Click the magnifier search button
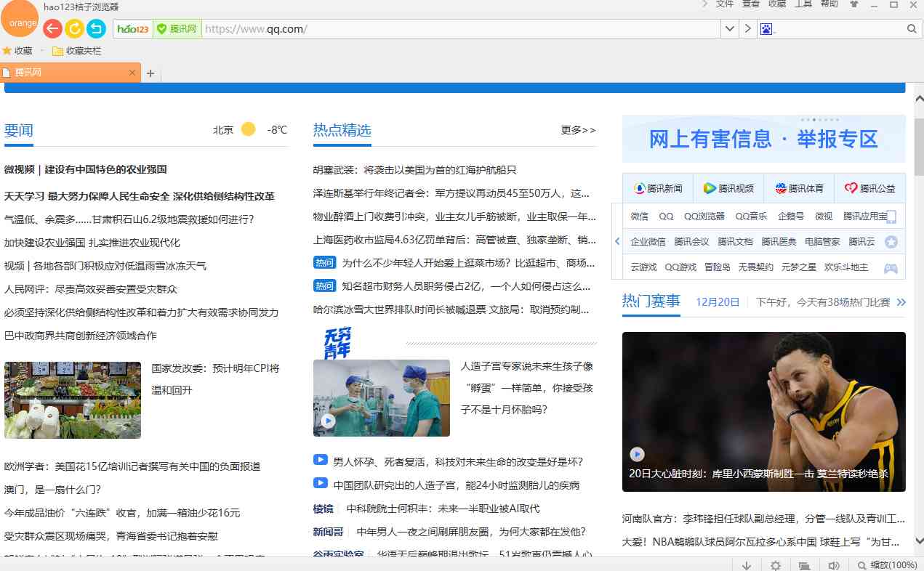The image size is (924, 571). [912, 29]
